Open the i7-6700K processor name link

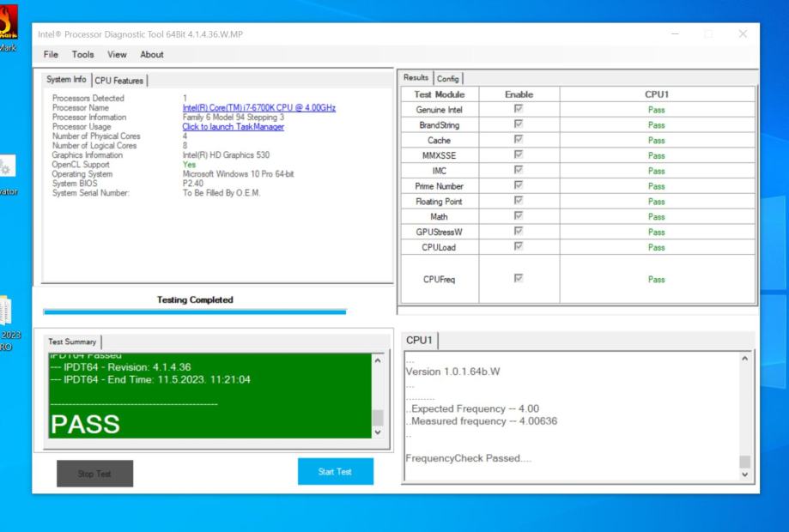click(258, 107)
